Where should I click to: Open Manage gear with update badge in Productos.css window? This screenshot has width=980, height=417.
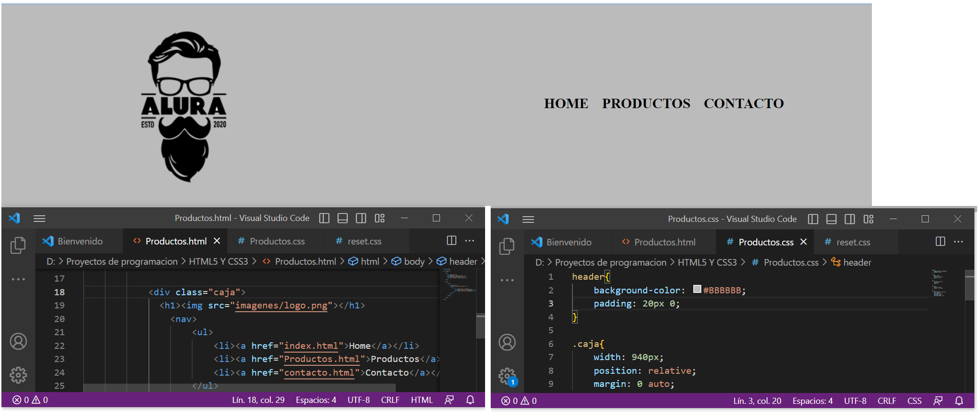click(507, 376)
